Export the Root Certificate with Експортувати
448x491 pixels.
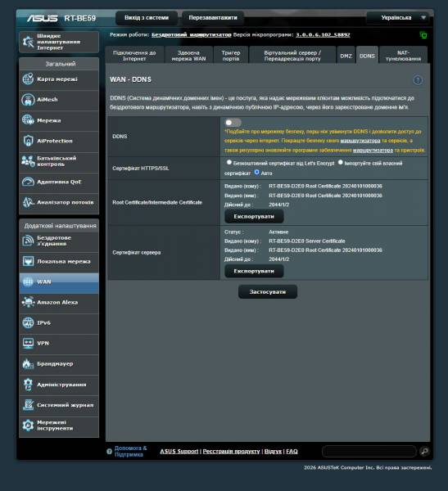[254, 216]
